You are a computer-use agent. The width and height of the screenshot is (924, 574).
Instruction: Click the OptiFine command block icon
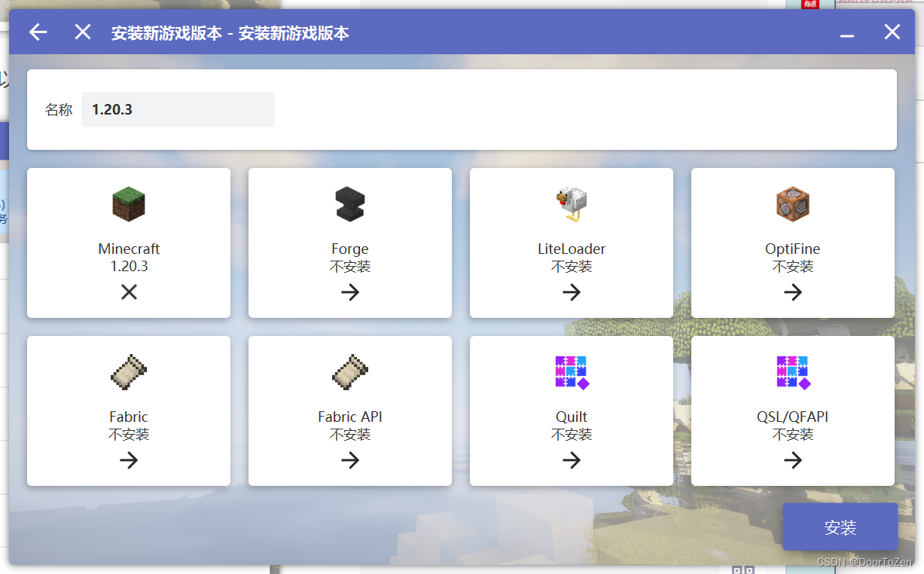tap(793, 204)
